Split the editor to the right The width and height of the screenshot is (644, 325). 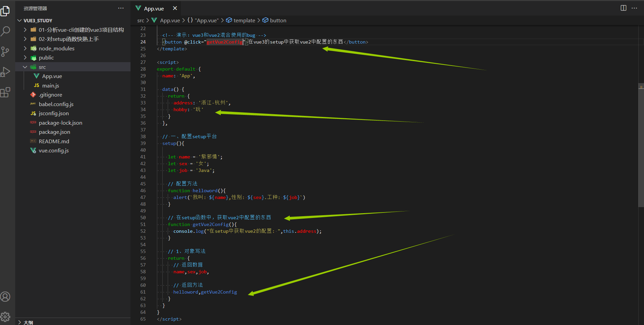[x=623, y=8]
